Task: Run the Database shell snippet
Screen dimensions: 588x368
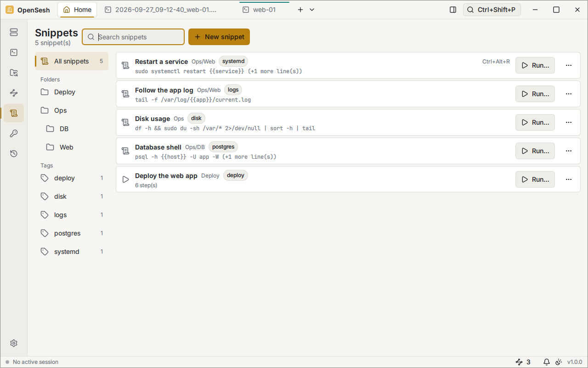Action: [535, 151]
